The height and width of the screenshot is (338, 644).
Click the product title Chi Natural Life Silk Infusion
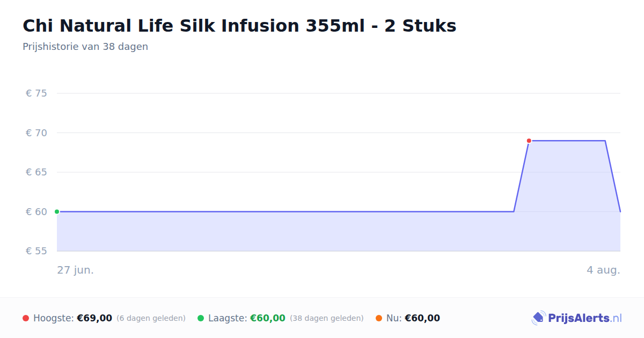click(x=239, y=26)
